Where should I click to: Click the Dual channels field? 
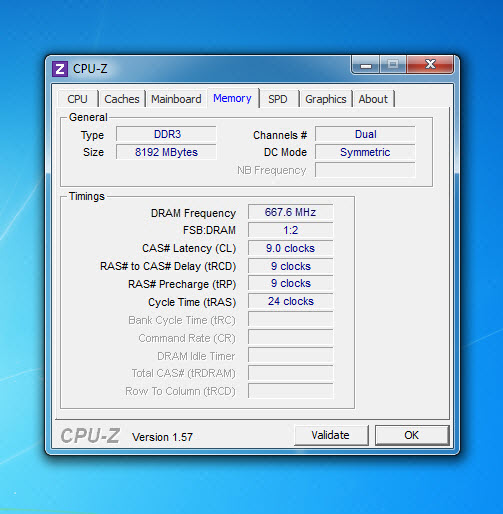pyautogui.click(x=365, y=134)
